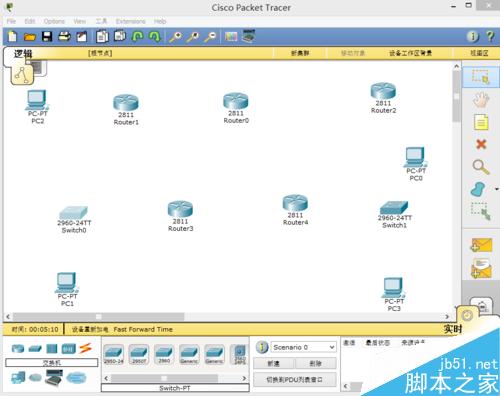
Task: Switch to the 逻辑 logical workspace tab
Action: pyautogui.click(x=23, y=54)
